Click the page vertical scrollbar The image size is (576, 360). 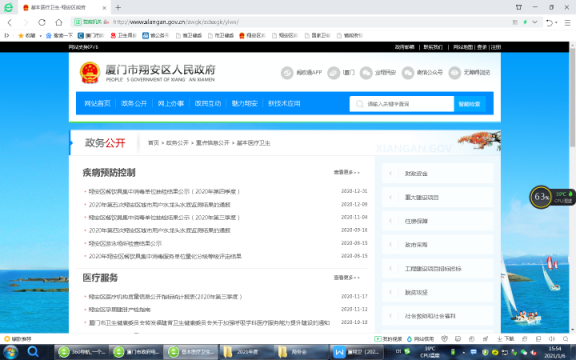click(x=572, y=97)
